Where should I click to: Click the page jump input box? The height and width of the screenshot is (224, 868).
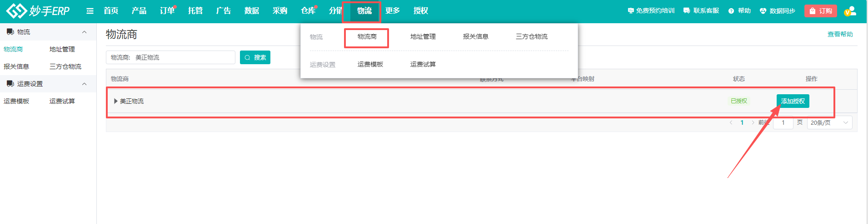(783, 122)
